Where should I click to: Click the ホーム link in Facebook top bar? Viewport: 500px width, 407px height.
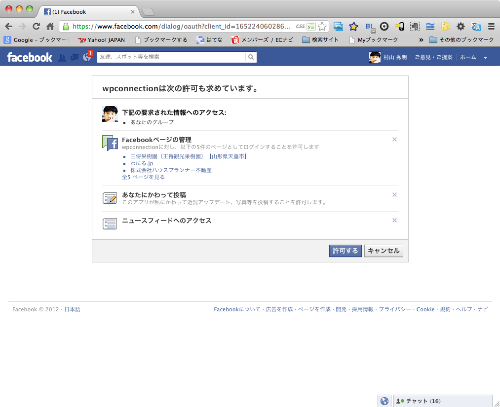coord(468,57)
